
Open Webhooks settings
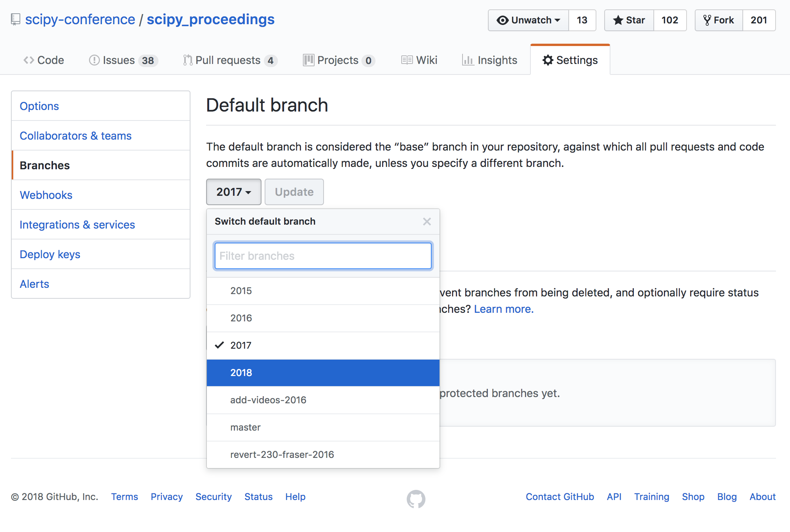[x=101, y=195]
